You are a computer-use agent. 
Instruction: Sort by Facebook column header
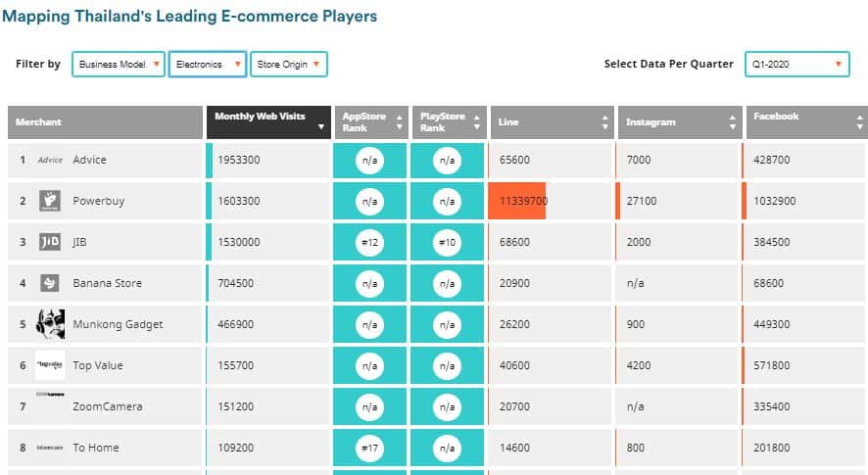coord(802,122)
